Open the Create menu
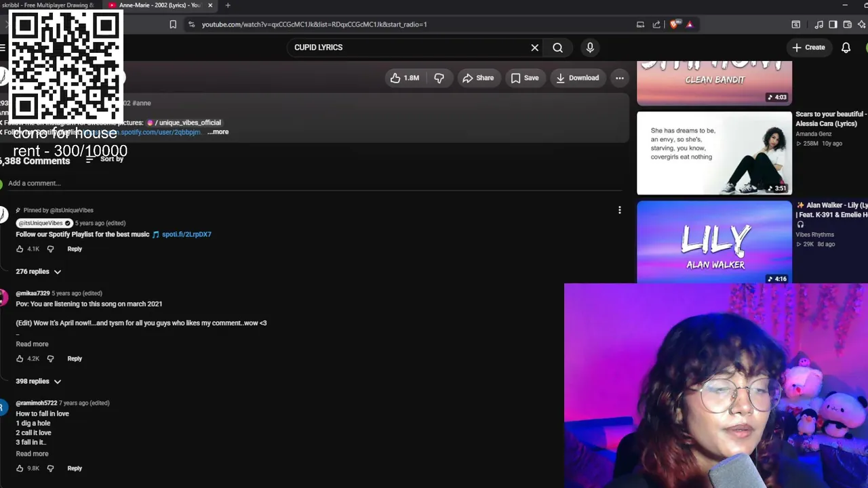 pyautogui.click(x=808, y=47)
